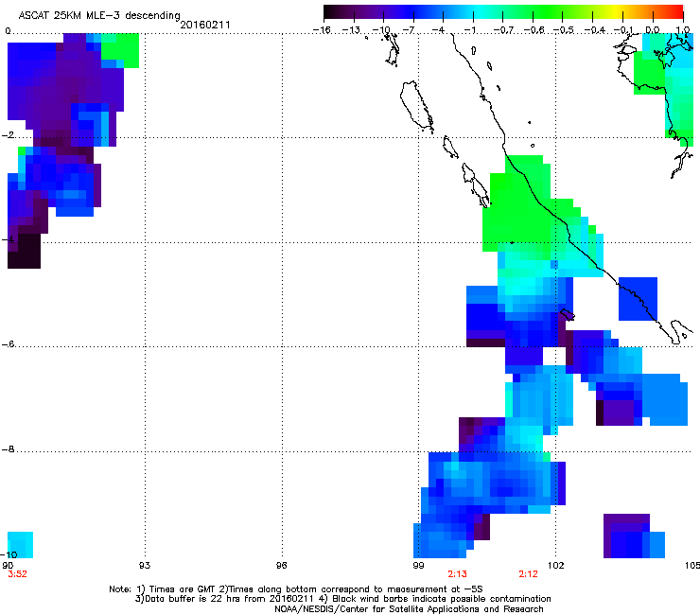Click the "-2" latitude axis label
The width and height of the screenshot is (700, 615).
[8, 135]
